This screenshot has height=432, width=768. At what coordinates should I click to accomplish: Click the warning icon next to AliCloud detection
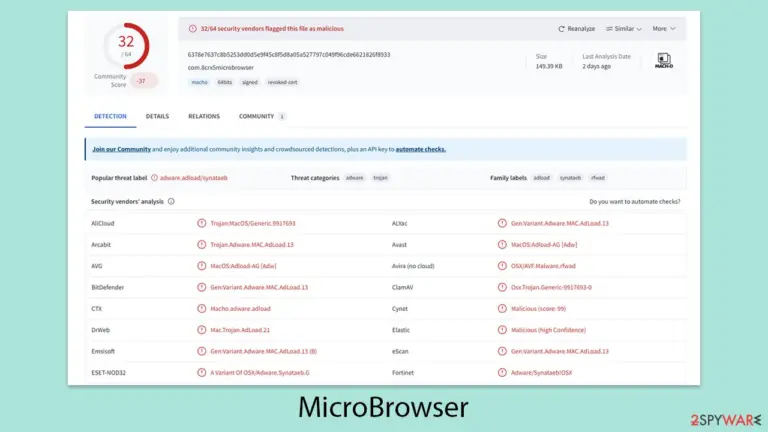point(201,223)
